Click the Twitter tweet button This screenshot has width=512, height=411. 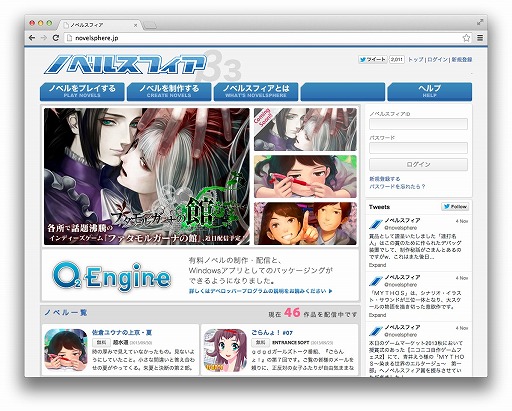(372, 60)
